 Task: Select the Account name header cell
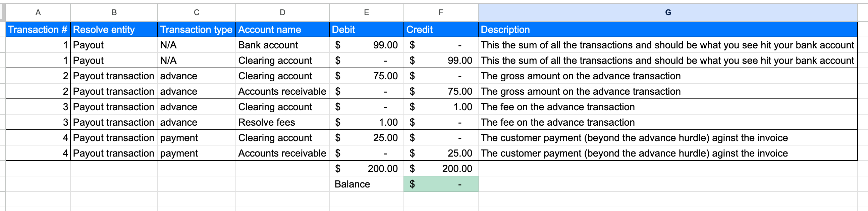click(282, 30)
